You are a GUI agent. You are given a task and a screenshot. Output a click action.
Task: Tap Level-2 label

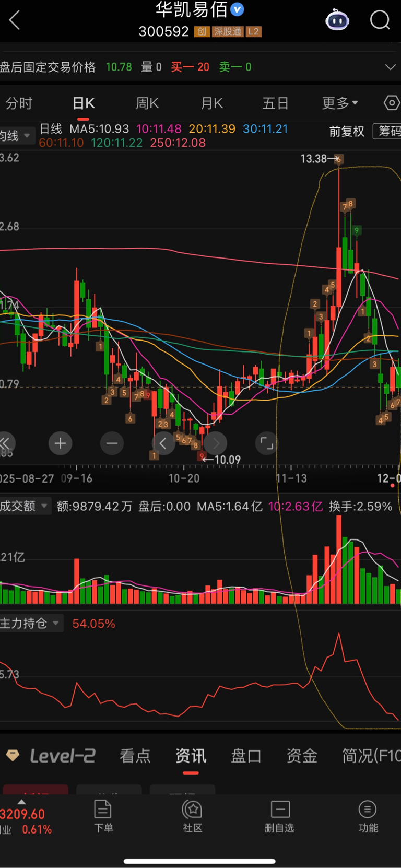pos(63,755)
